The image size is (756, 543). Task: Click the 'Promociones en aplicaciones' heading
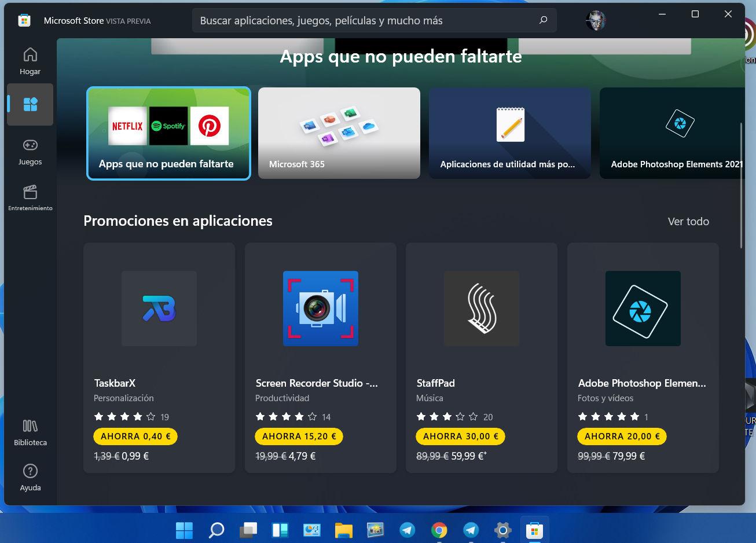[178, 221]
